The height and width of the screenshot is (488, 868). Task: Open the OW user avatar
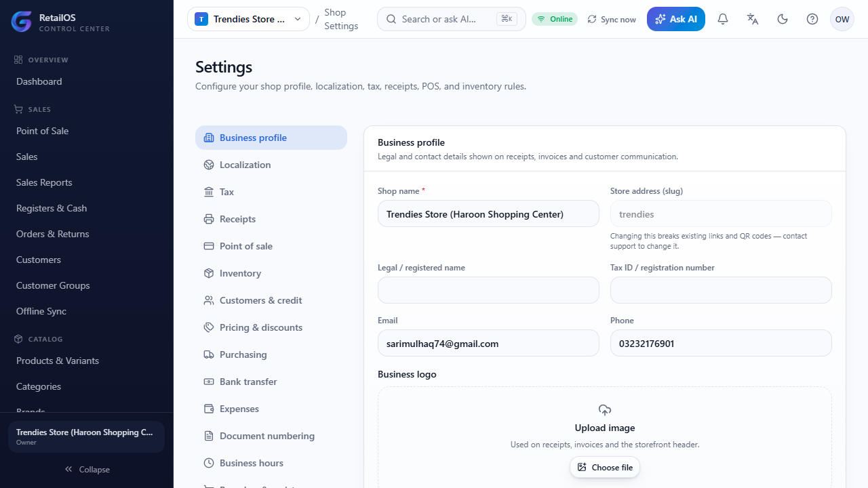pos(842,19)
